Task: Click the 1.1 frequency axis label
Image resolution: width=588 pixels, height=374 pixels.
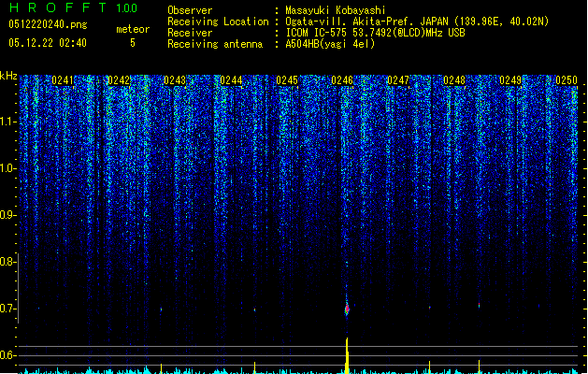Action: pyautogui.click(x=7, y=122)
